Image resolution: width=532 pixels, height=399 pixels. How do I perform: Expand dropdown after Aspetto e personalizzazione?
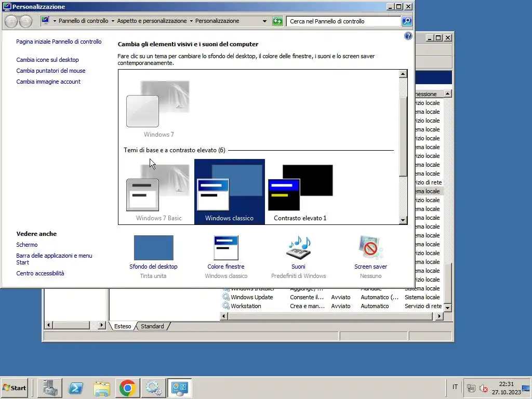click(x=191, y=21)
